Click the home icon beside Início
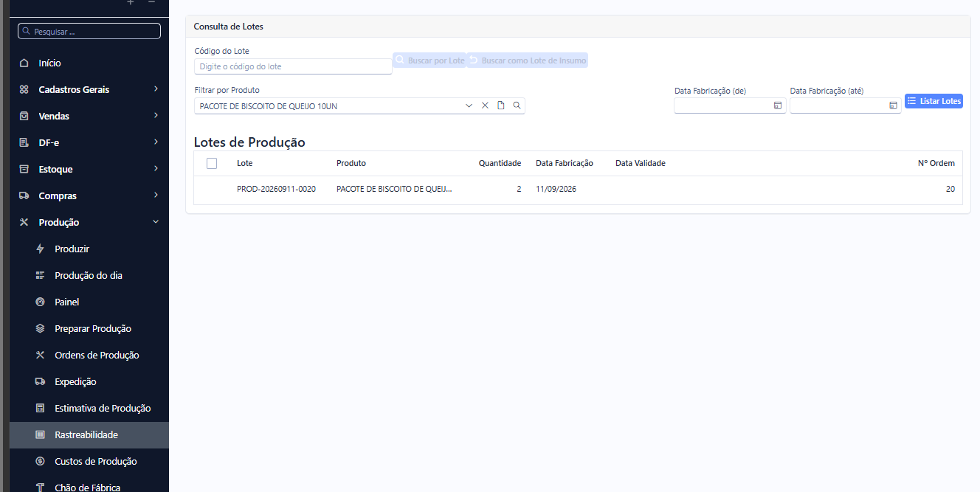 click(24, 63)
